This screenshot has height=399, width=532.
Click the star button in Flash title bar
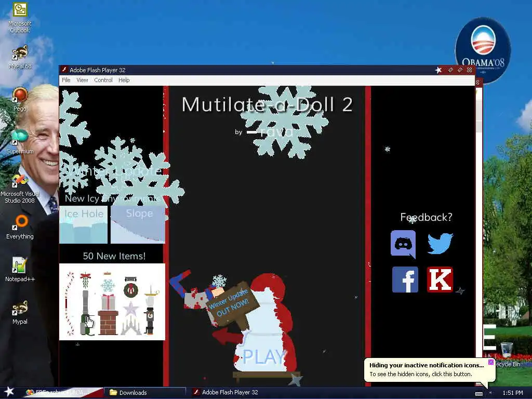(x=438, y=70)
